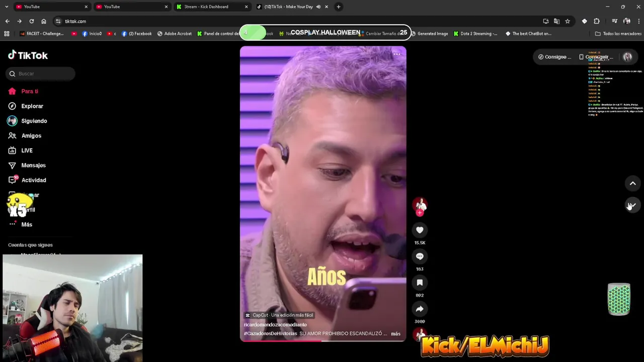
Task: Switch to the second YouTube tab
Action: tap(132, 7)
